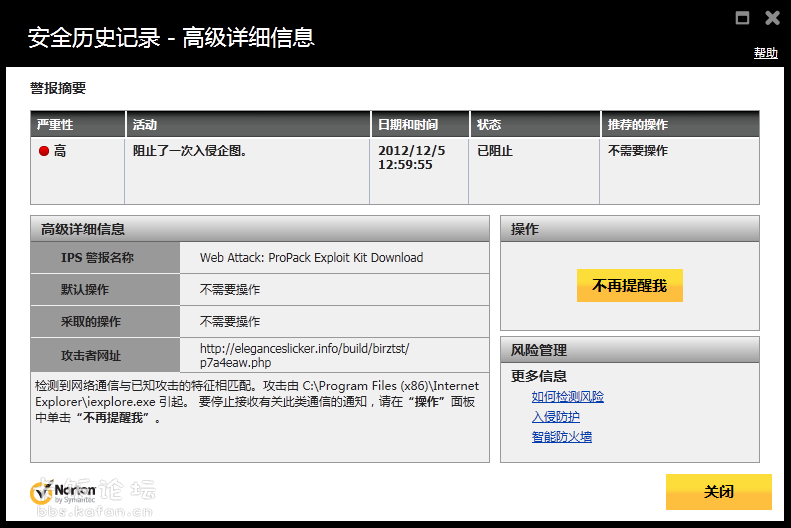Click the 关闭 button

[718, 492]
